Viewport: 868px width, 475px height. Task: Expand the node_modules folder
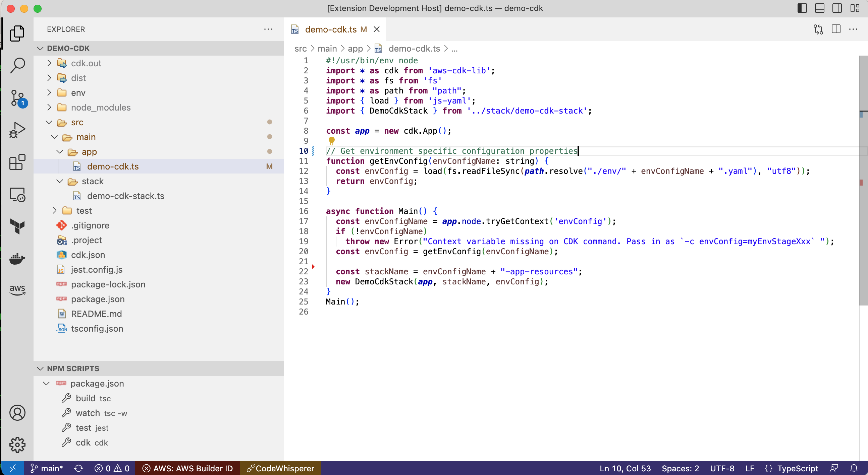[x=100, y=108]
